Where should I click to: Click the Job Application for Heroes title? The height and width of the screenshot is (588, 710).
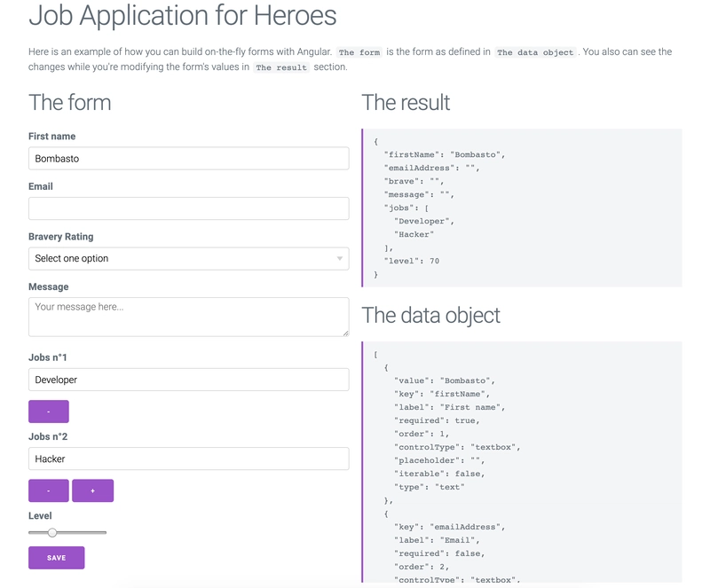[183, 15]
